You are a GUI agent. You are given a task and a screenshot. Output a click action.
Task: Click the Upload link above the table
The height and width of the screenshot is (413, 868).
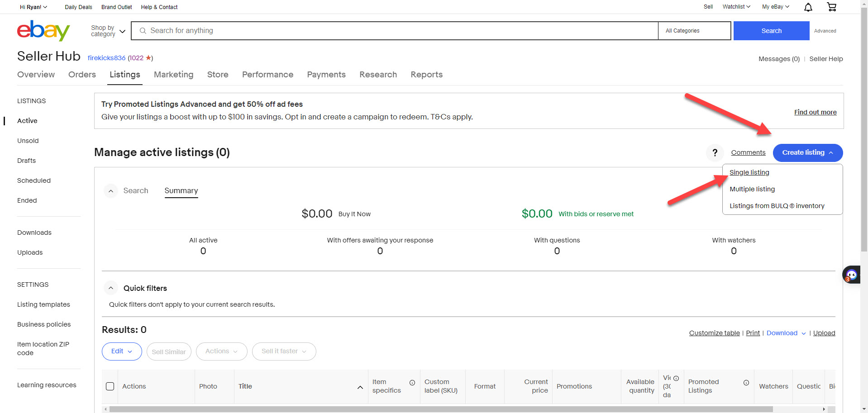click(824, 333)
